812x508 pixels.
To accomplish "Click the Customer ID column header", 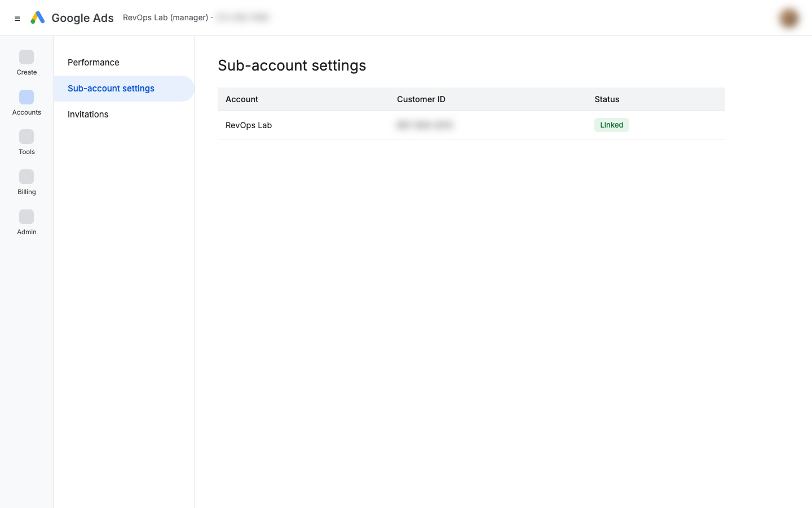I will [x=421, y=99].
